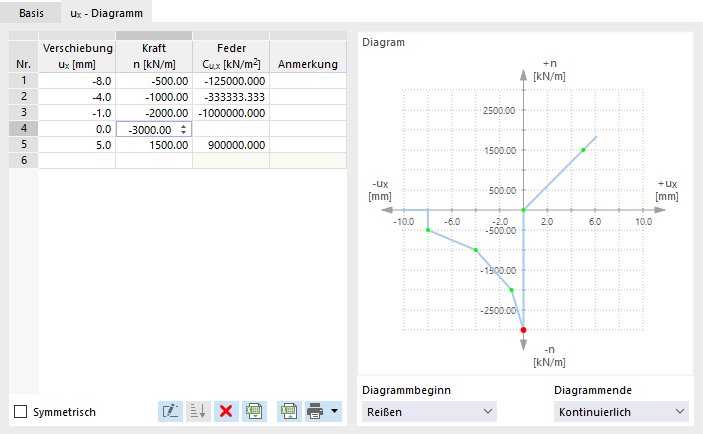Click the Kraft column header

click(x=154, y=56)
